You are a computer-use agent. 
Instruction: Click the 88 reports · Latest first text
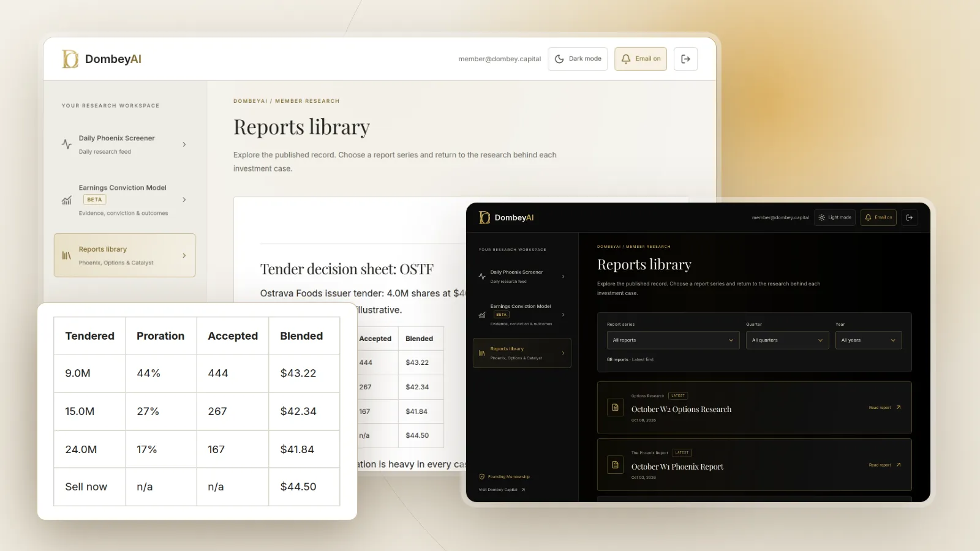point(630,360)
